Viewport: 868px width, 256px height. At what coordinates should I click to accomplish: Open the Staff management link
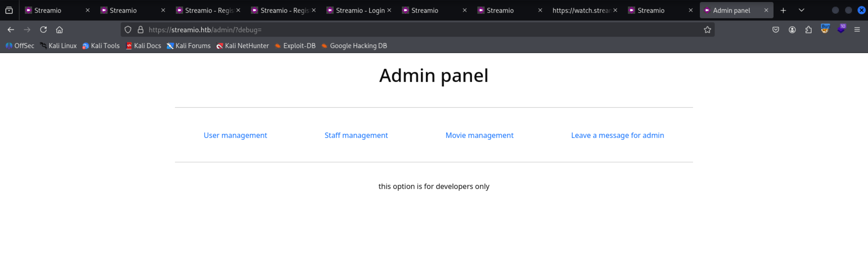coord(356,135)
